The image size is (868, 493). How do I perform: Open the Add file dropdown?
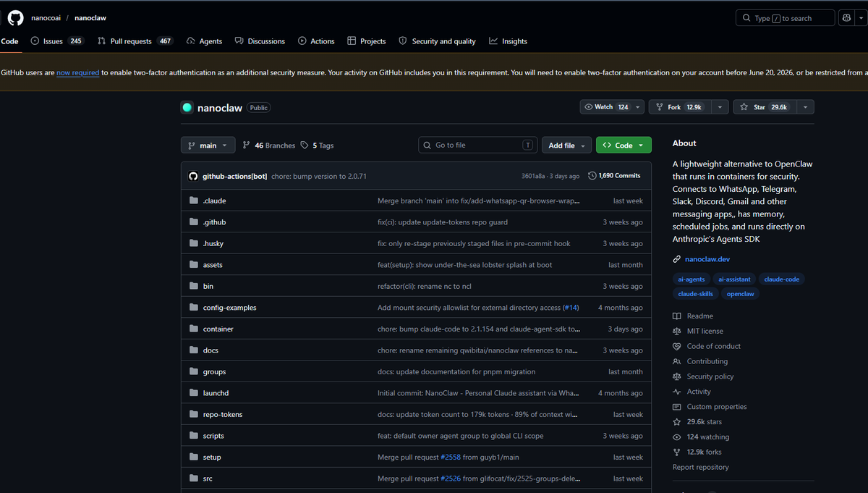[566, 146]
